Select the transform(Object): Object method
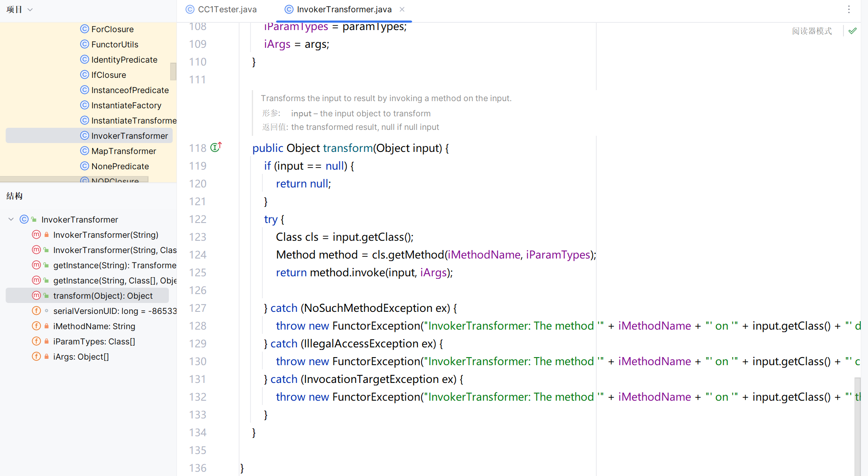 click(x=103, y=296)
